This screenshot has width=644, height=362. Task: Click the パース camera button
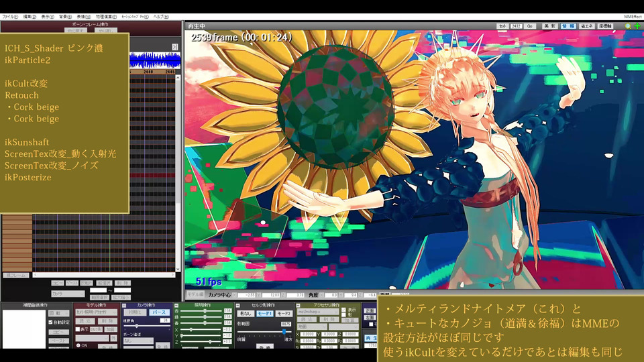pyautogui.click(x=158, y=312)
